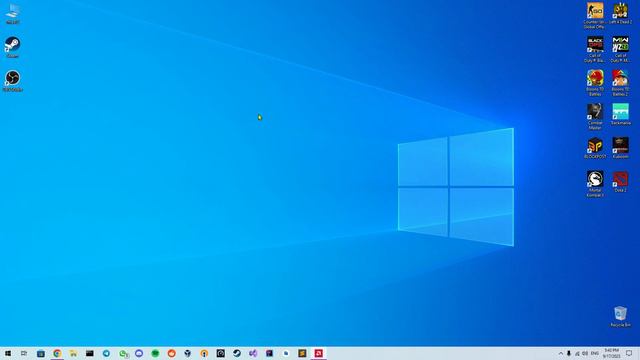
Task: Open the ENG input language switcher
Action: pyautogui.click(x=595, y=353)
